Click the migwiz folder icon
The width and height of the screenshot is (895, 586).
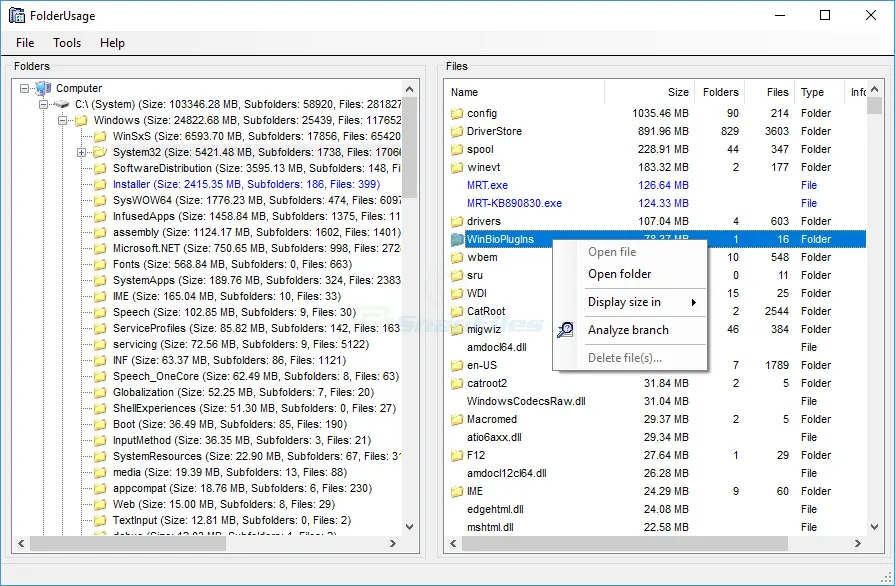click(x=457, y=329)
